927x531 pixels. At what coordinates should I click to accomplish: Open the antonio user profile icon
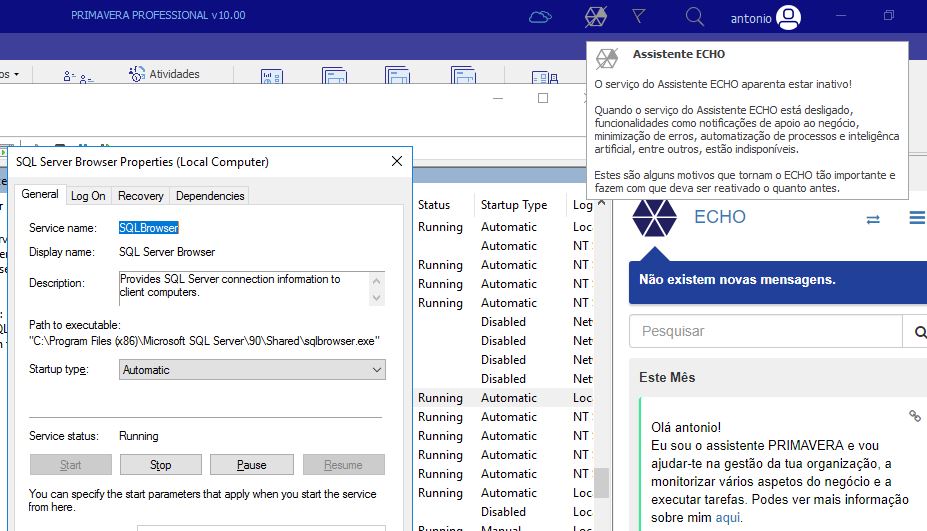[x=788, y=17]
